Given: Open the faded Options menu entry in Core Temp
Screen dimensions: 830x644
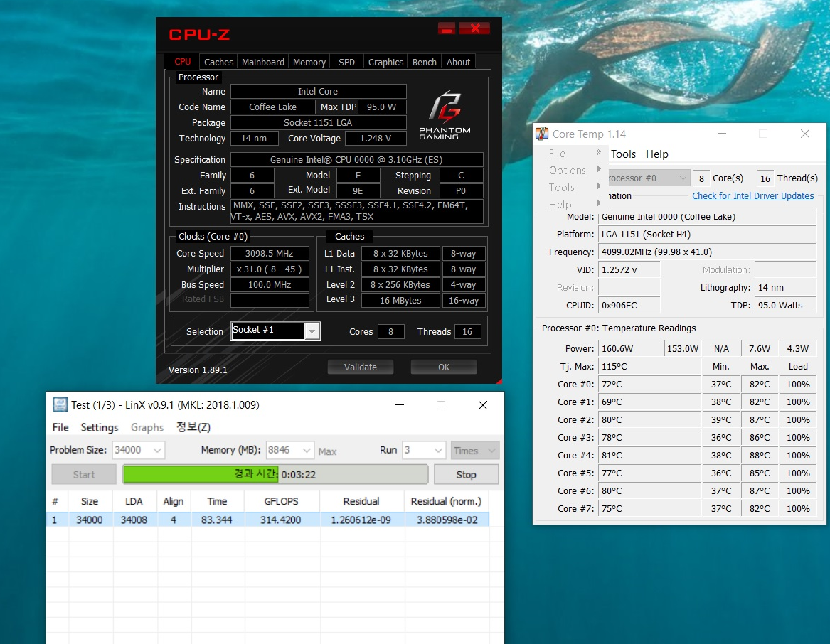Looking at the screenshot, I should pyautogui.click(x=568, y=171).
